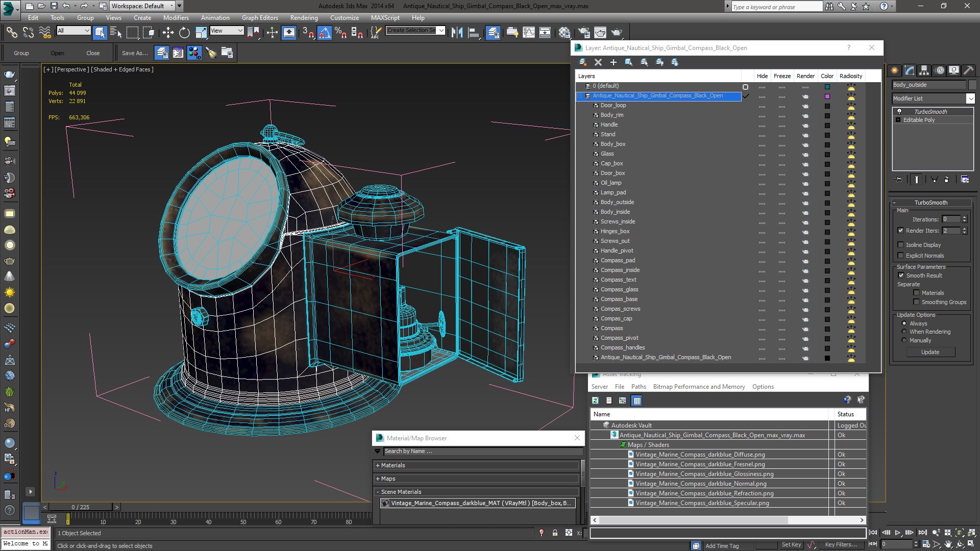Open the Material Editor icon
This screenshot has height=551, width=980.
(565, 33)
